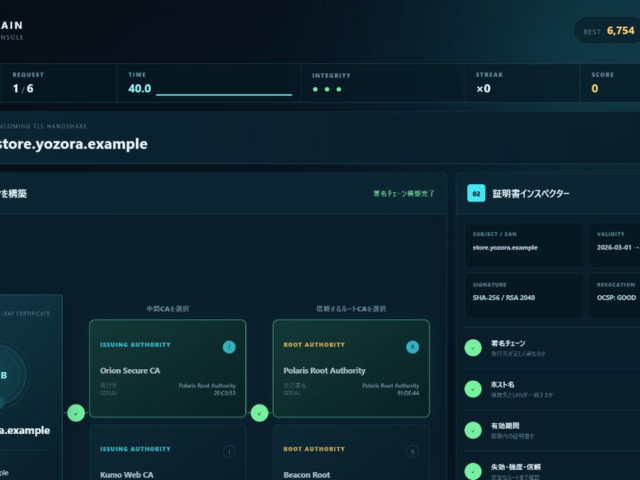This screenshot has height=480, width=640.
Task: Click the 失効・強度・信頼 row label
Action: (x=516, y=467)
